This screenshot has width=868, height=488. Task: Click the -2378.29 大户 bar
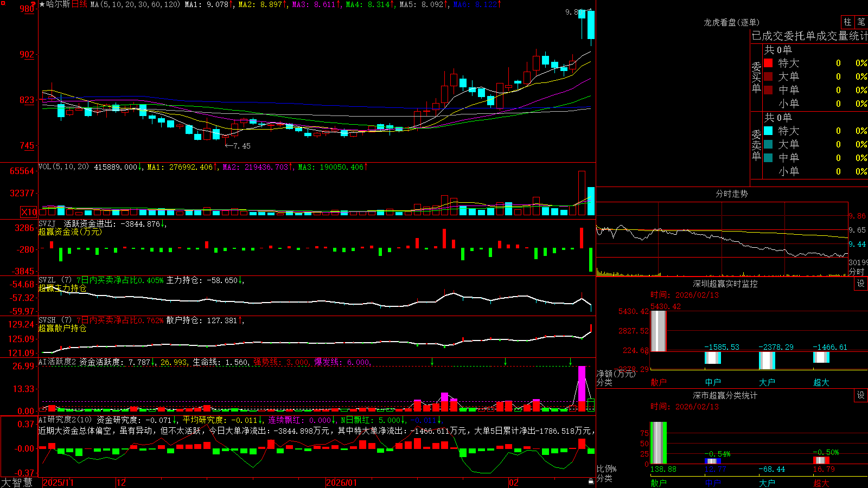click(x=767, y=361)
